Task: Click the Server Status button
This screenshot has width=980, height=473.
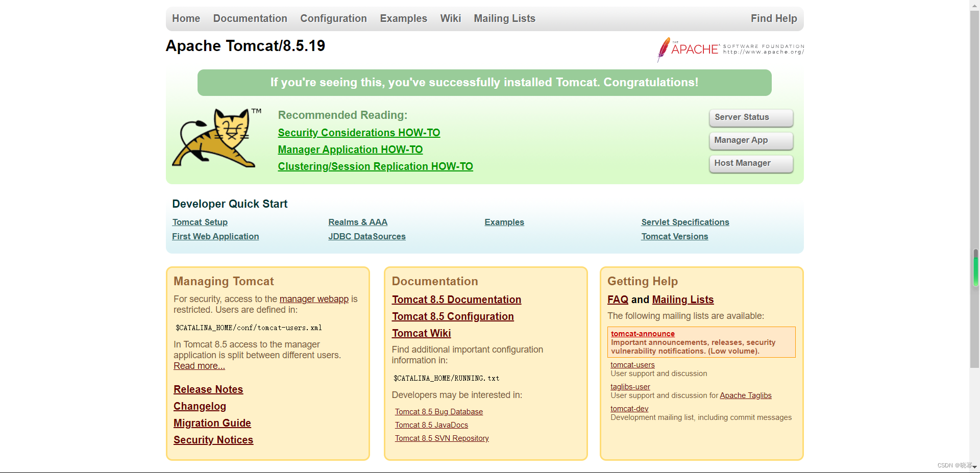Action: point(751,117)
